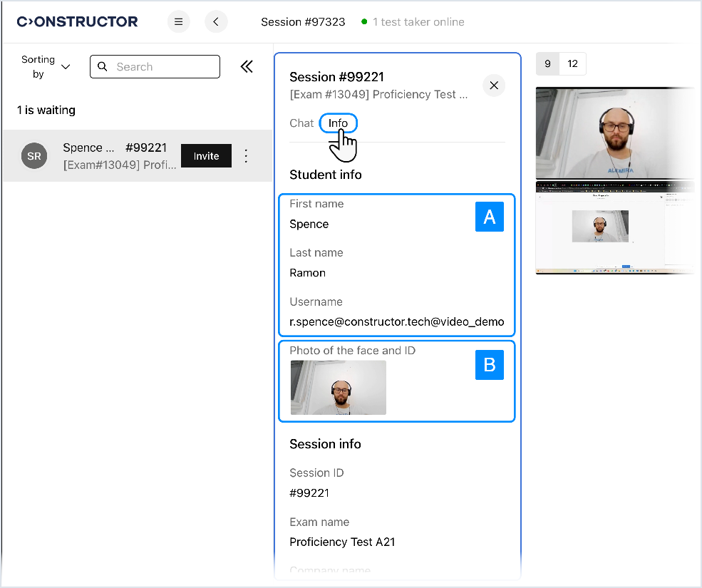Click the back arrow button
702x588 pixels.
(216, 22)
